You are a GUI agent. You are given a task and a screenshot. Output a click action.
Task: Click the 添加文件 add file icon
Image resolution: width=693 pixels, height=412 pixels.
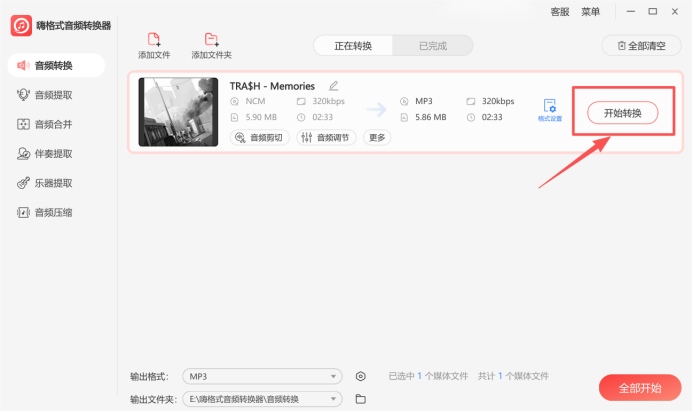pos(154,40)
